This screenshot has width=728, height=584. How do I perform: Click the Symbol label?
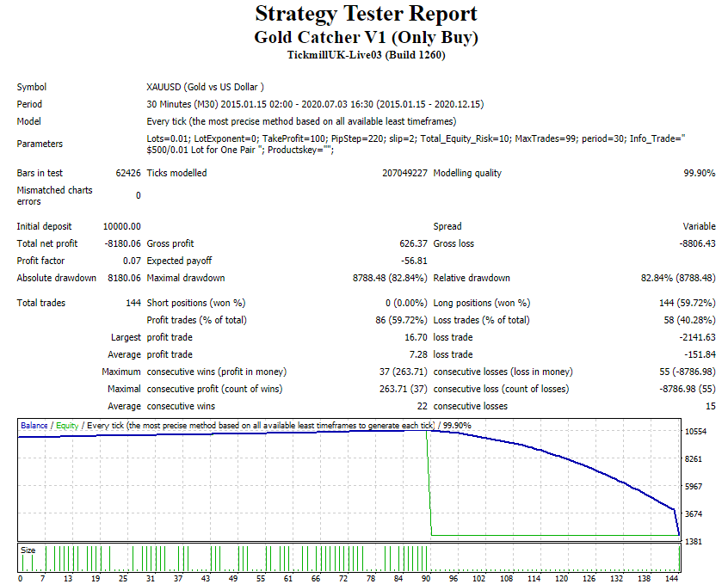coord(32,87)
